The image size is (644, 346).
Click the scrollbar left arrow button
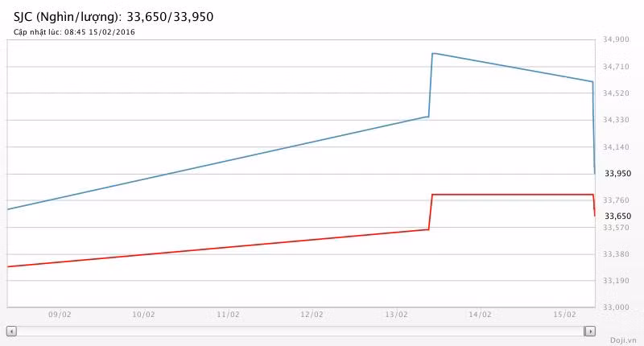11,331
